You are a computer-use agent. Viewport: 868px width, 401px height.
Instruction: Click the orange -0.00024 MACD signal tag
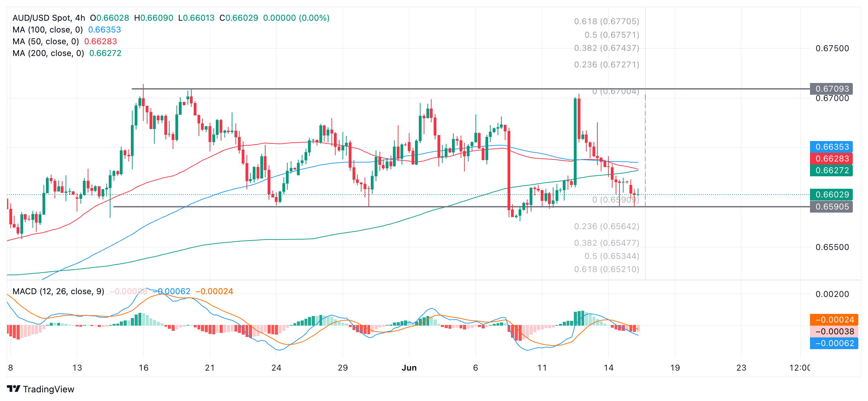(x=834, y=320)
